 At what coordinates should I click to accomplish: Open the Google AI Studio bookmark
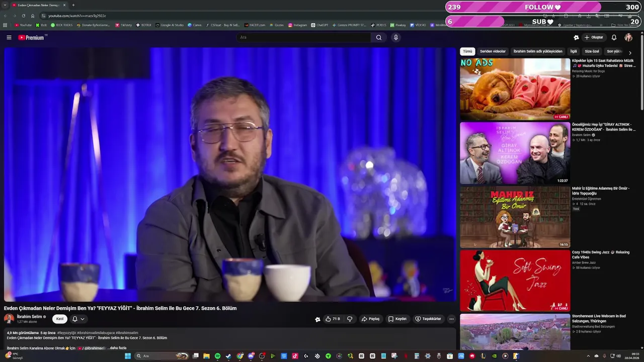click(170, 25)
